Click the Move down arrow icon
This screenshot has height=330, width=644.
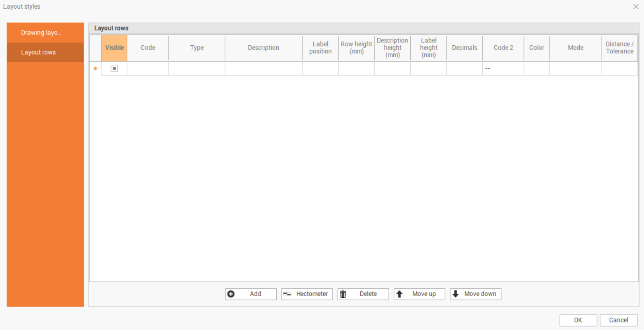pyautogui.click(x=456, y=294)
